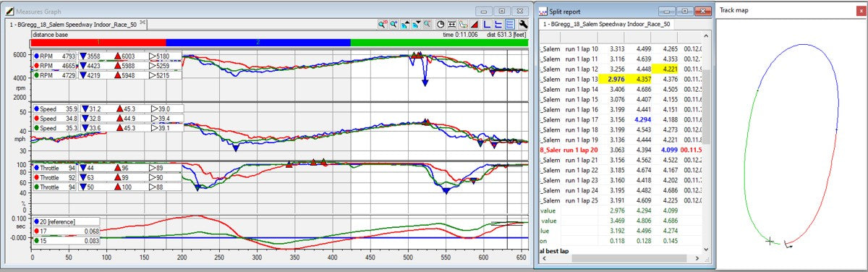Click the track outline icon in graph toolbar
Viewport: 868px width, 272px height.
point(464,24)
